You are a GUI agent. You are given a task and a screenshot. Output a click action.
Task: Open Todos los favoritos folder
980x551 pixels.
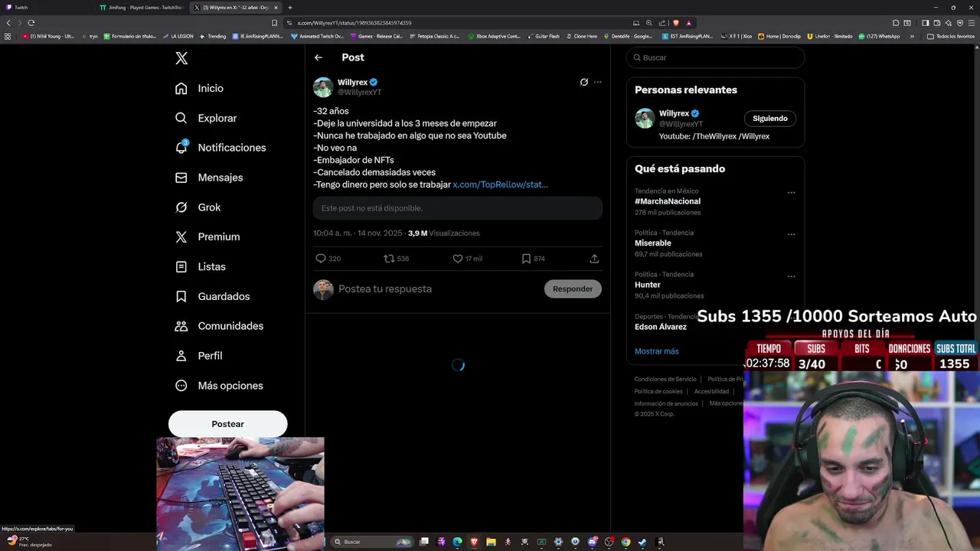click(951, 36)
